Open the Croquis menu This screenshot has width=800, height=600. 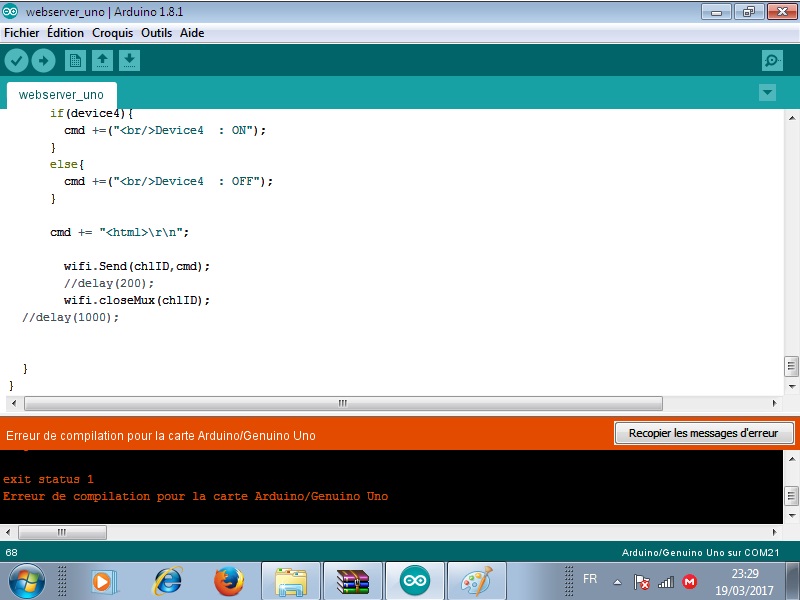click(112, 33)
